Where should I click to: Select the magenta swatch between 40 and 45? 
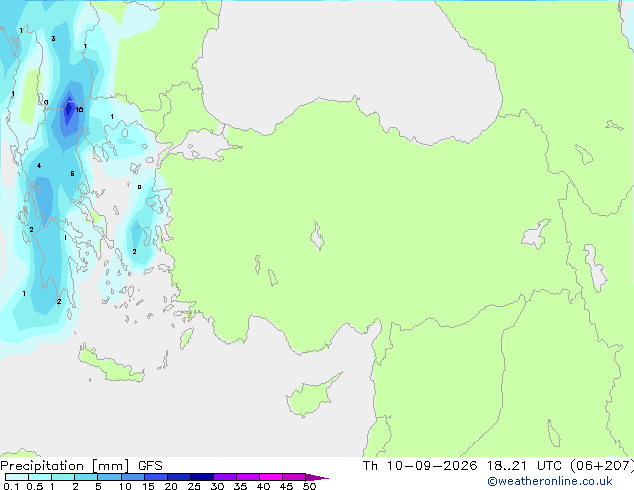[271, 477]
